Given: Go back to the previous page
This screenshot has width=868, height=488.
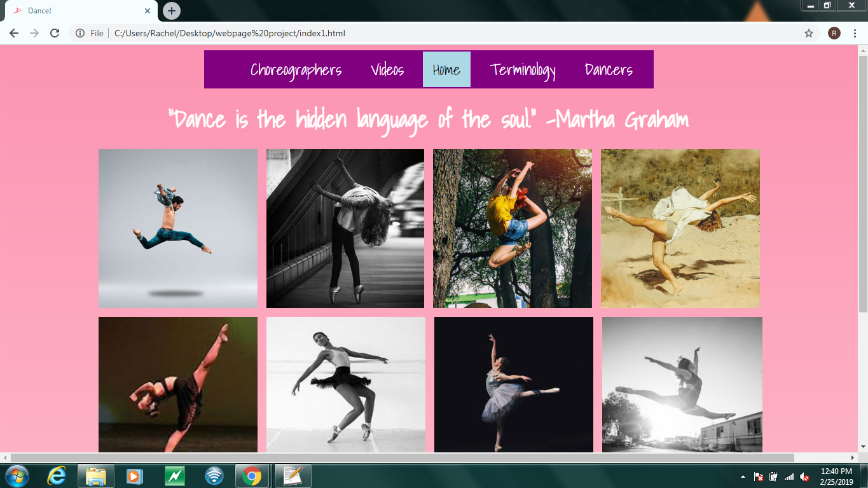Looking at the screenshot, I should click(x=14, y=33).
